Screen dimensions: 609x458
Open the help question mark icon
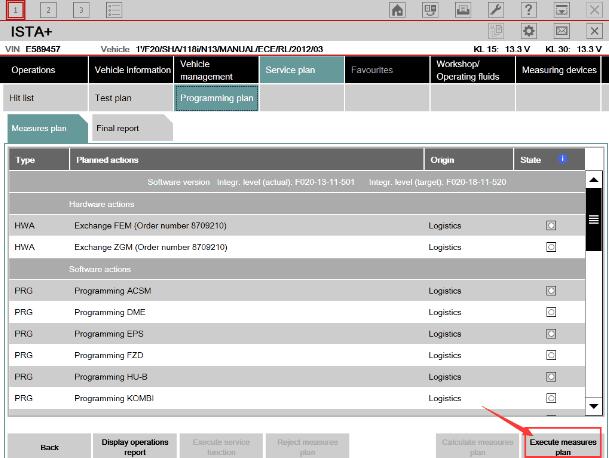(x=529, y=10)
